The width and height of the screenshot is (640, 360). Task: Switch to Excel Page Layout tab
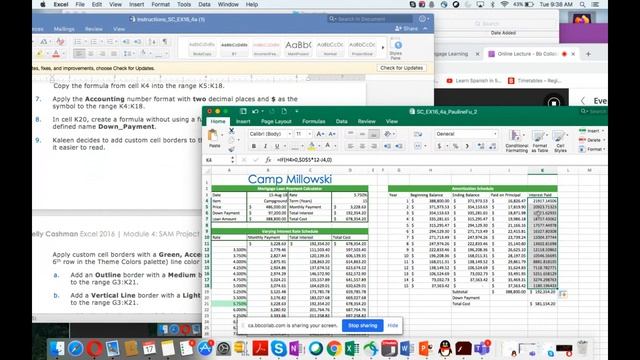[x=276, y=121]
